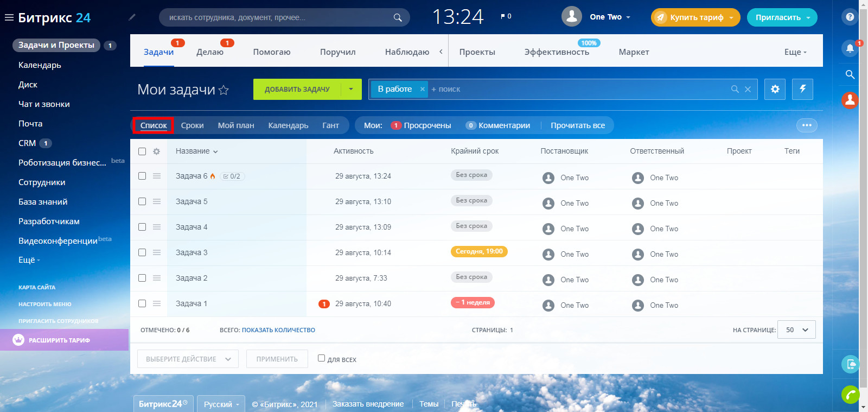The width and height of the screenshot is (868, 412).
Task: Open the Выберите действие dropdown
Action: pyautogui.click(x=188, y=359)
